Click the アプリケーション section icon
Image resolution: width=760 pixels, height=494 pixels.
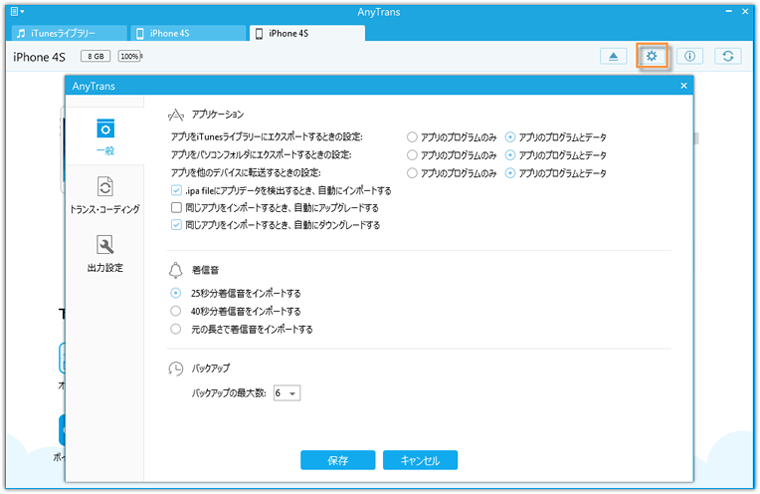pyautogui.click(x=175, y=115)
